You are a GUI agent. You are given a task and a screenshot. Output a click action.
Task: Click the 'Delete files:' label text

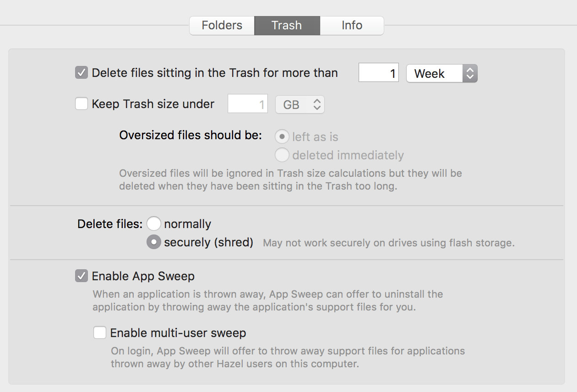click(x=110, y=224)
